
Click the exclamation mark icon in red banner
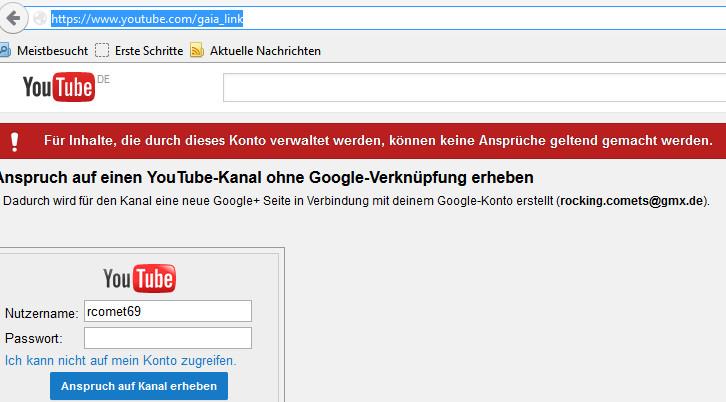[15, 141]
